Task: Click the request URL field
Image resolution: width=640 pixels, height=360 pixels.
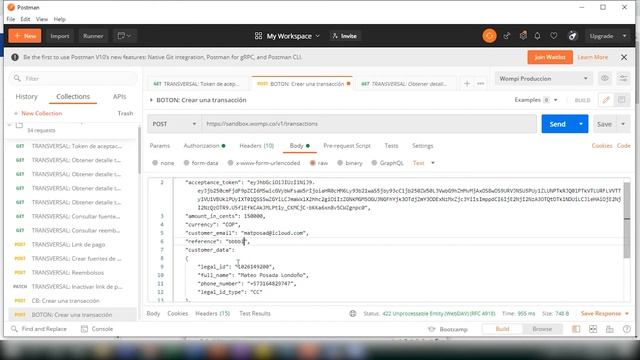Action: coord(369,124)
